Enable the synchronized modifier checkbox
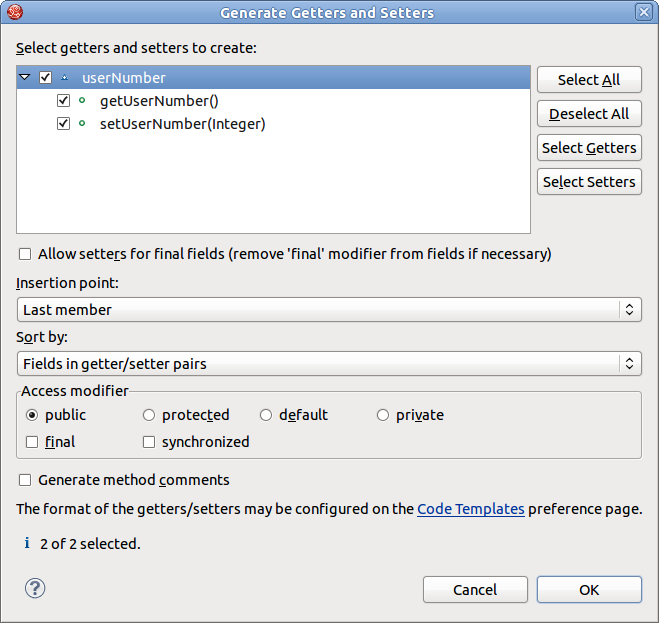 pos(149,442)
